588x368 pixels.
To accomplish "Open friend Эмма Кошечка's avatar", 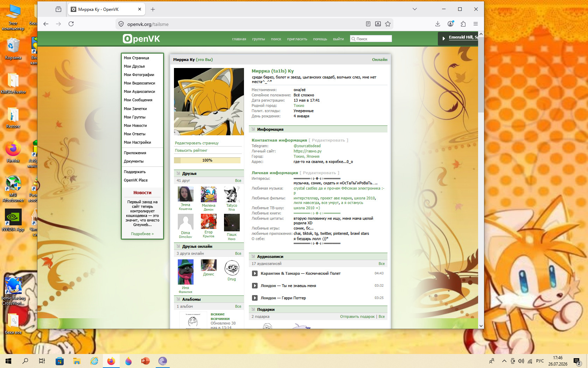I will pyautogui.click(x=185, y=194).
